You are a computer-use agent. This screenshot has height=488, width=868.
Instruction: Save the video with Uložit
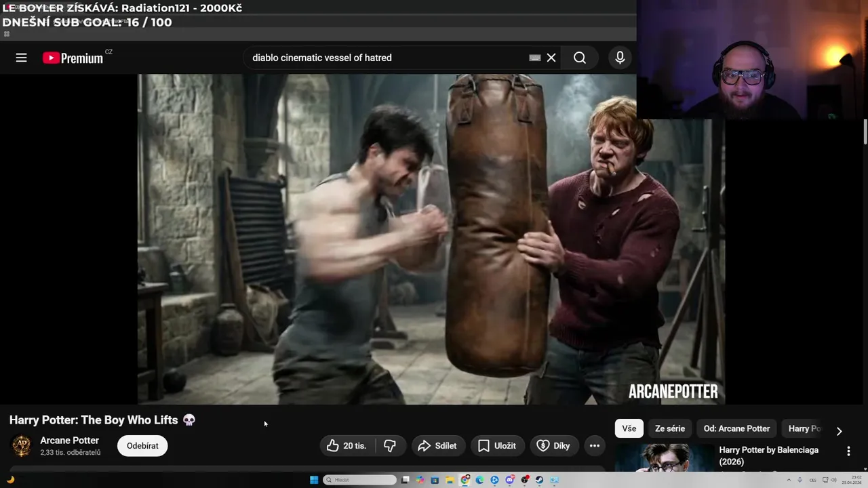pos(498,445)
